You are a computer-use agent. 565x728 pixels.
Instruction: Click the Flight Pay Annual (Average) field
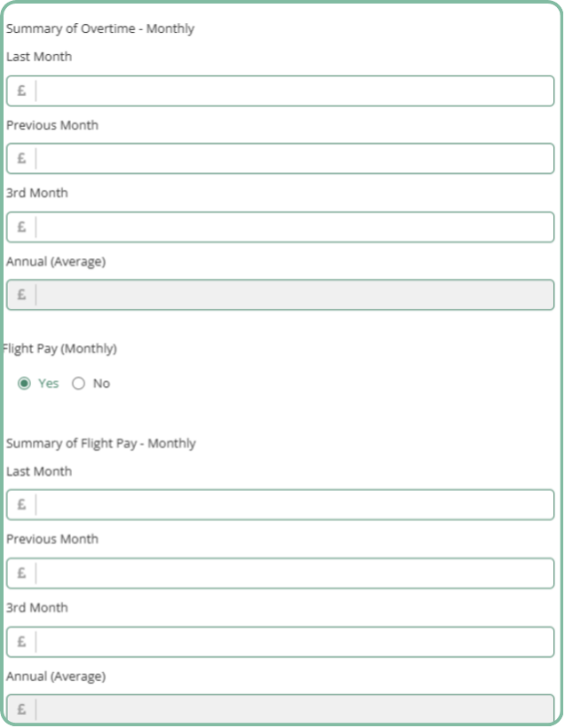(280, 709)
